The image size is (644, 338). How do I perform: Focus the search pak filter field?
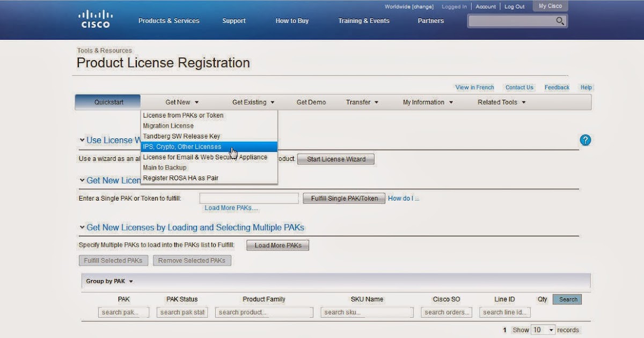(x=123, y=312)
